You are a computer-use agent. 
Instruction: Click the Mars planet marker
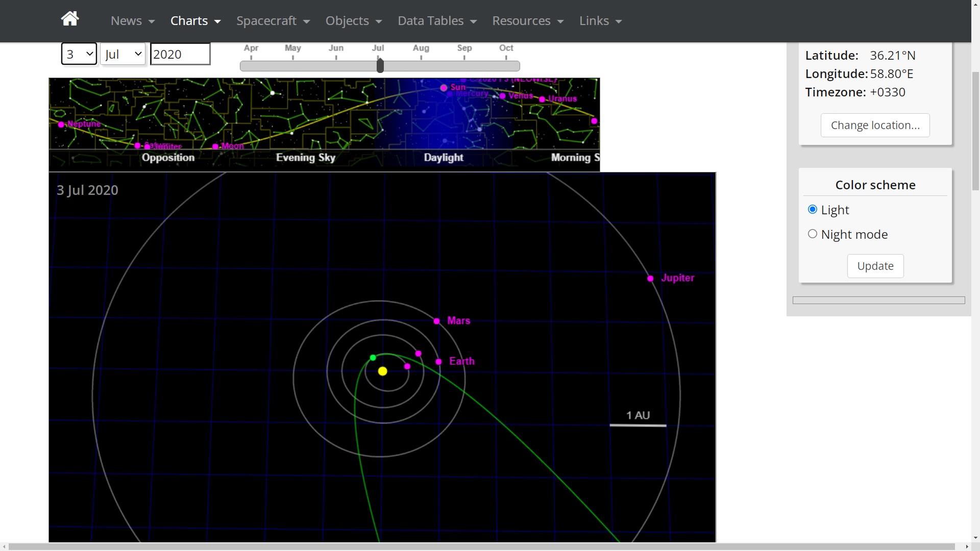[x=437, y=321]
